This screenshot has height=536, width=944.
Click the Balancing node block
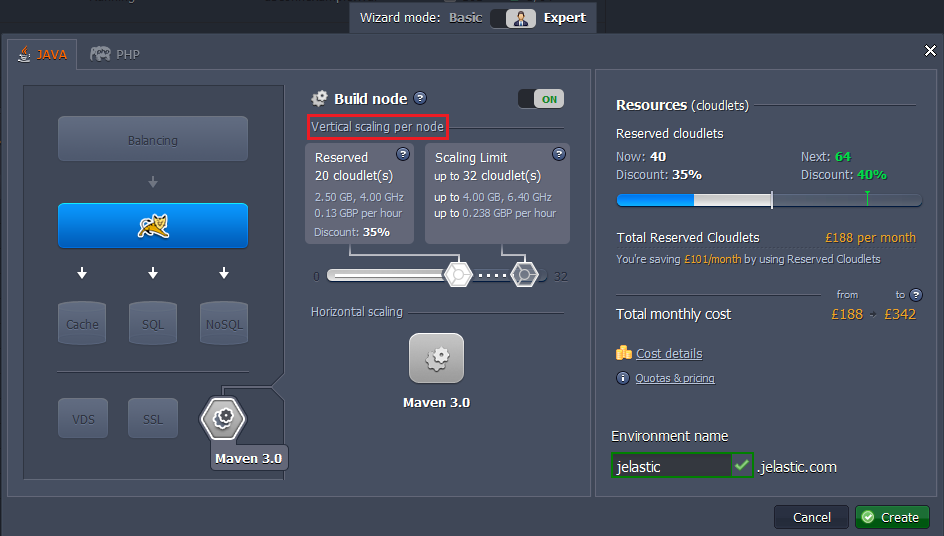[x=153, y=139]
